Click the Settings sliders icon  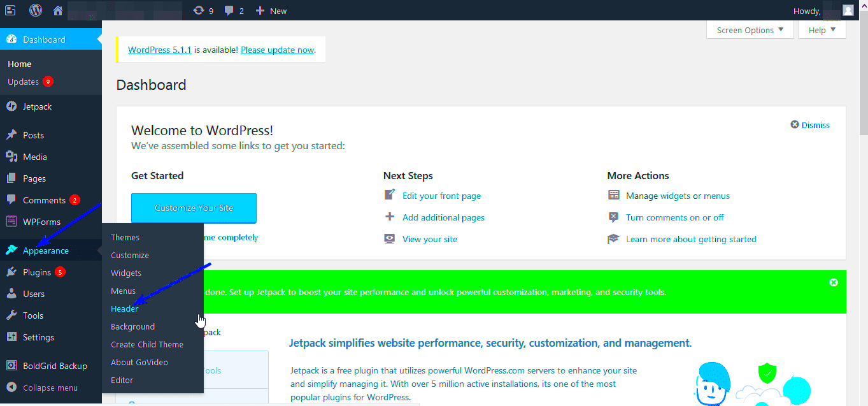tap(11, 337)
